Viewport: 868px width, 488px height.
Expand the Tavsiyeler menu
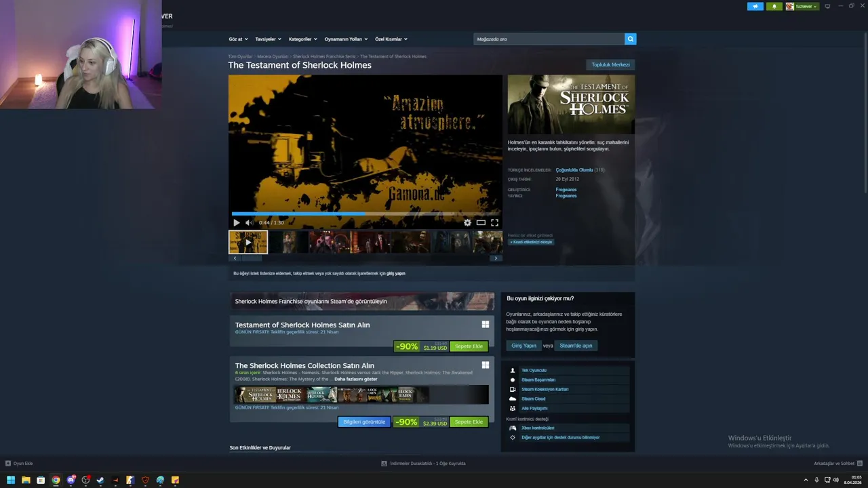click(x=268, y=39)
